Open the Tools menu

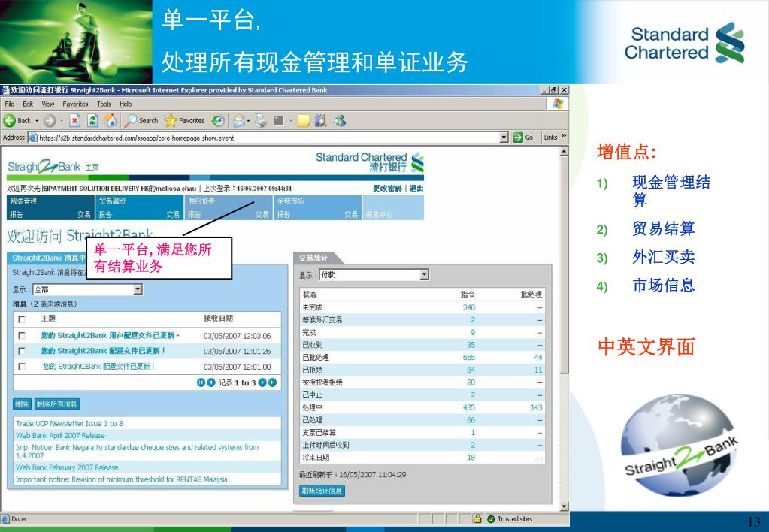click(x=104, y=104)
